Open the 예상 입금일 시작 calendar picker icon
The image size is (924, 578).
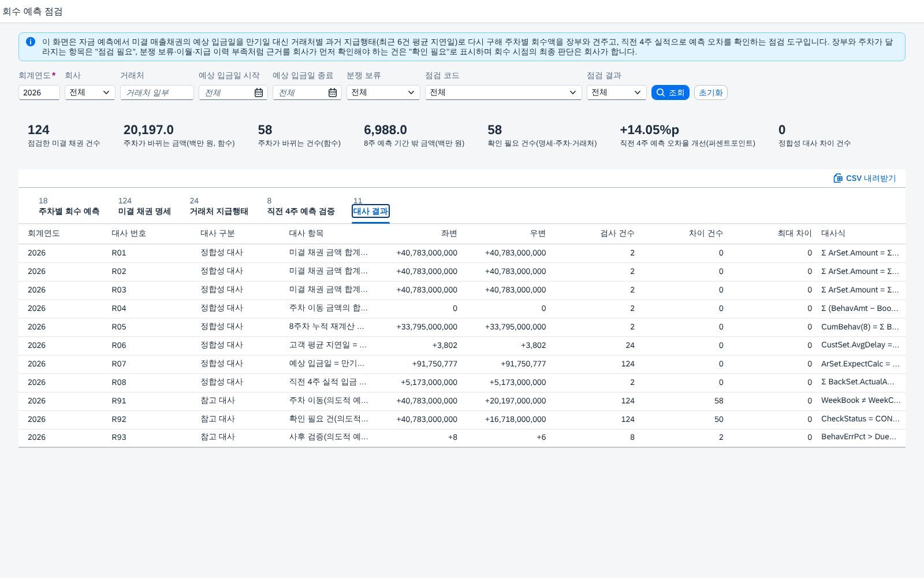[x=259, y=92]
